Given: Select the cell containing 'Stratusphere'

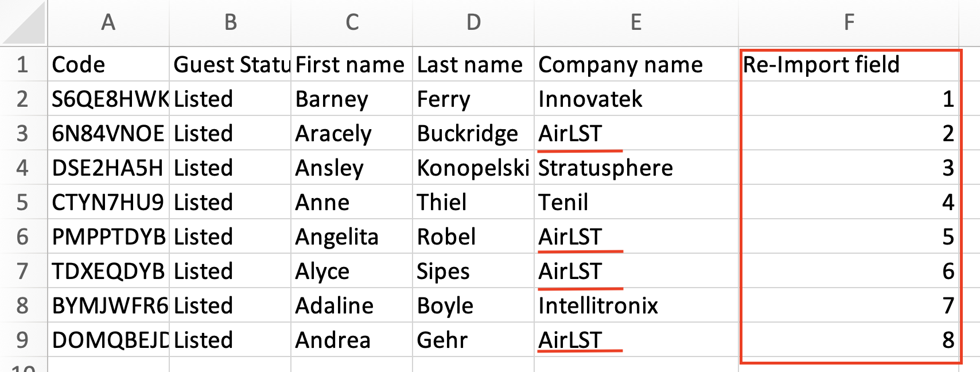Looking at the screenshot, I should click(636, 168).
